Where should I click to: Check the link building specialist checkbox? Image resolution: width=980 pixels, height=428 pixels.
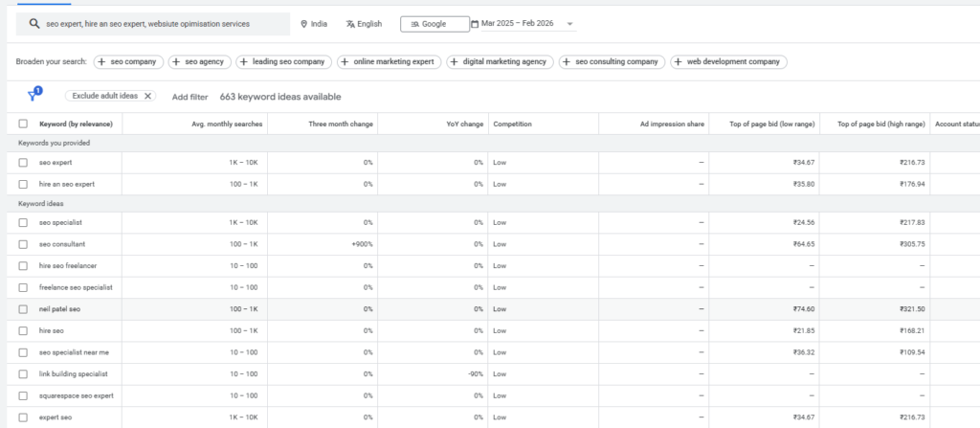coord(23,374)
